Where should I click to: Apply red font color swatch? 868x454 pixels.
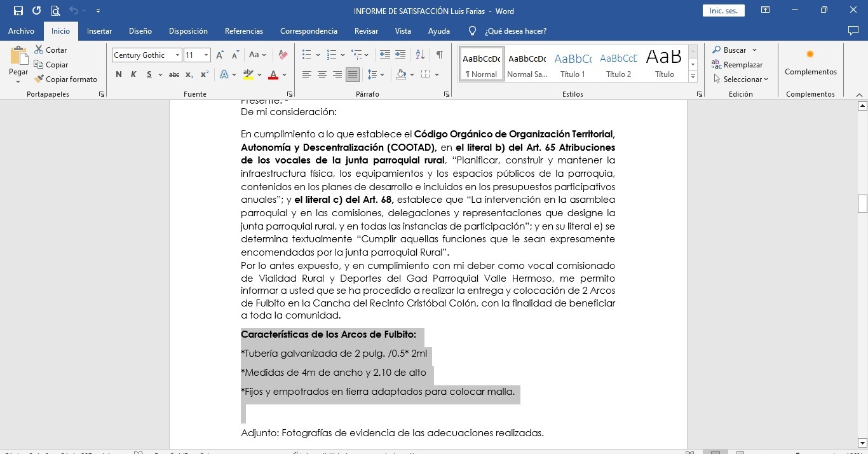(x=273, y=74)
